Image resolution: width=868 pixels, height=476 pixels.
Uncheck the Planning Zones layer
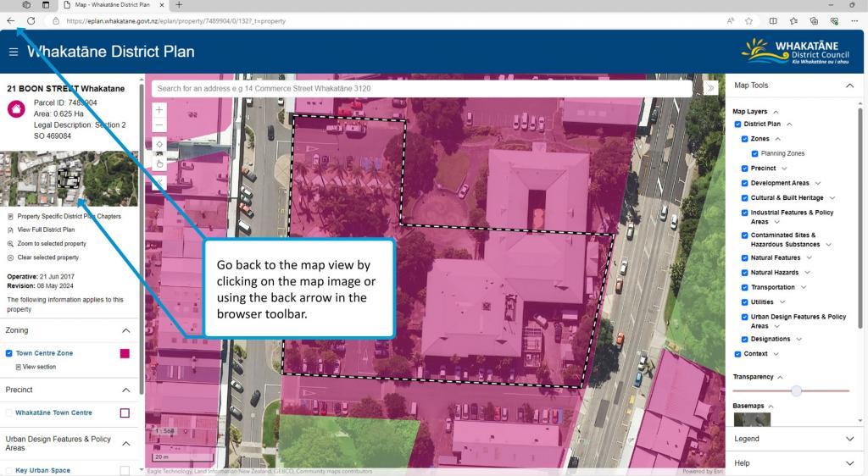pyautogui.click(x=754, y=153)
